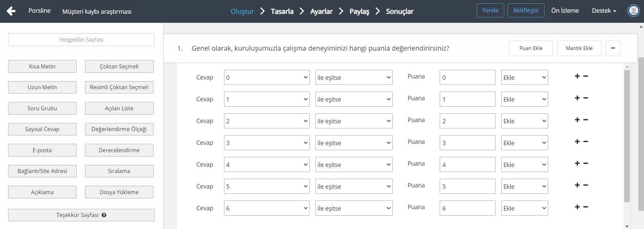This screenshot has width=644, height=229.
Task: Remove the Cevap 5 scoring row
Action: (586, 185)
